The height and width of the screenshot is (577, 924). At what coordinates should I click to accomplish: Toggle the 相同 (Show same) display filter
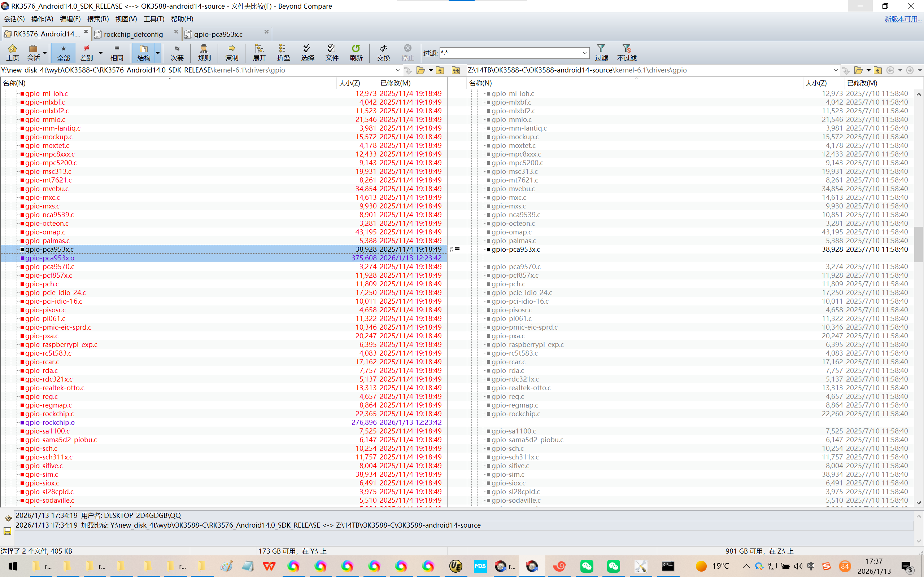point(117,52)
